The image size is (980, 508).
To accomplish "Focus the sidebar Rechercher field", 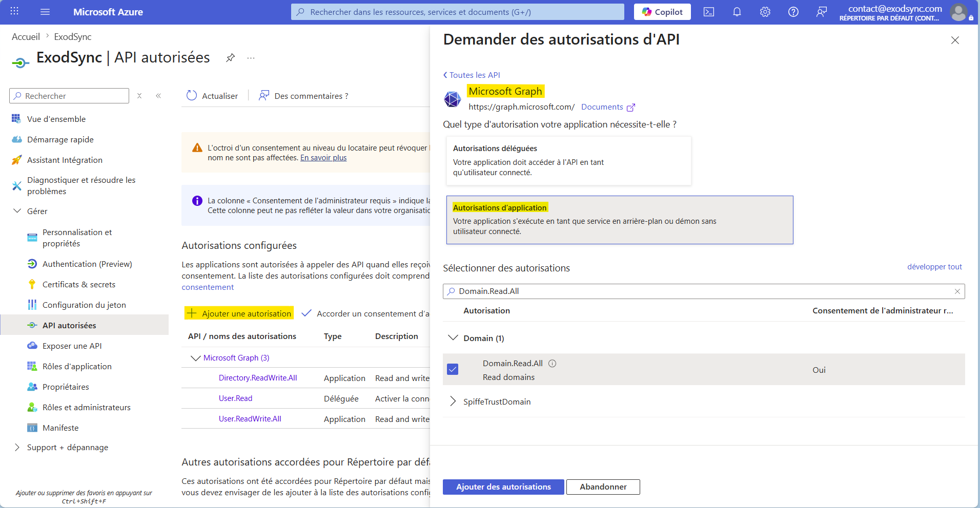I will coord(69,96).
